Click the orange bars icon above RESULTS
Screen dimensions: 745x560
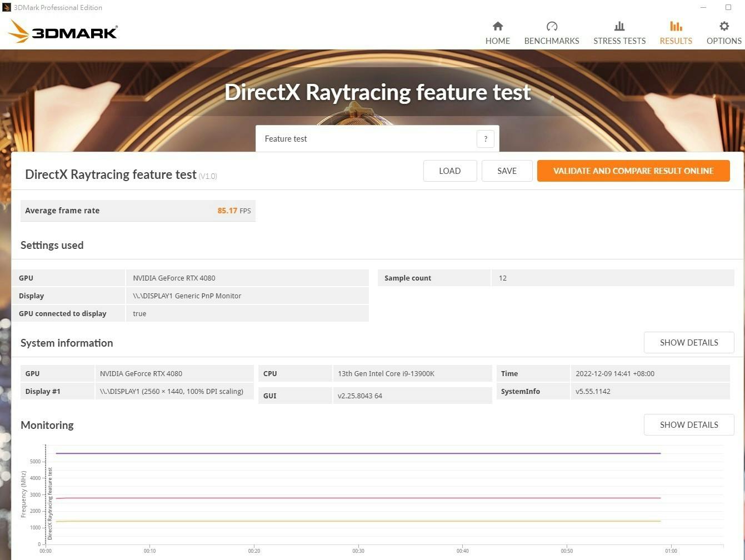[676, 26]
